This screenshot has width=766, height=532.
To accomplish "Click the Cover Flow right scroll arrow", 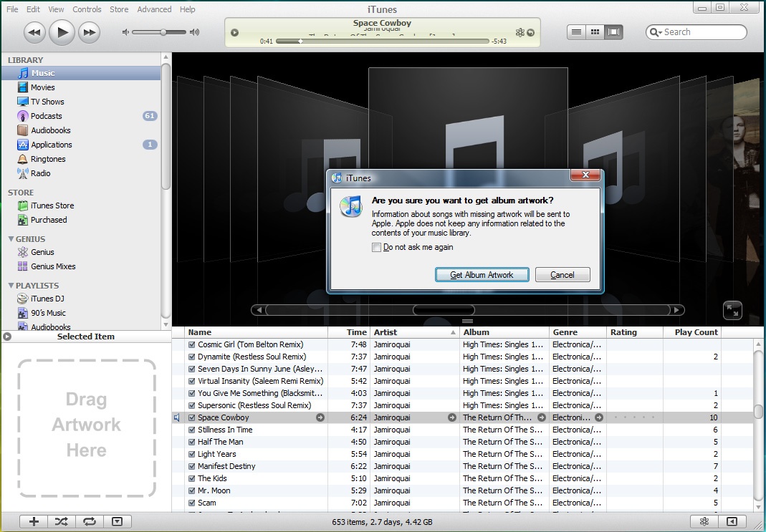I will (x=676, y=310).
